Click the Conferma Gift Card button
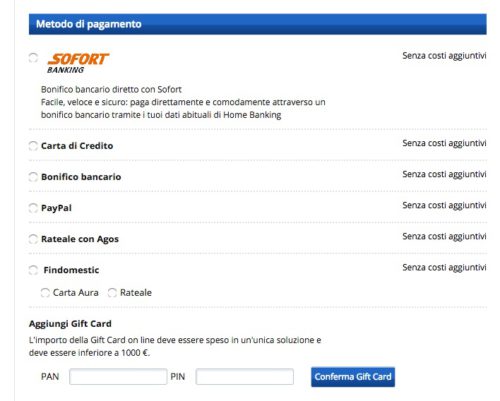Viewport: 500px width, 401px height. pos(353,377)
